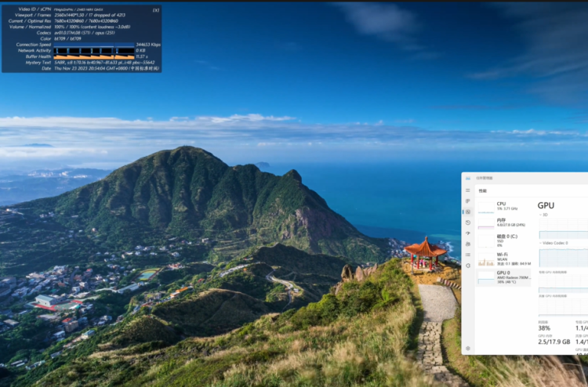The image size is (588, 387).
Task: Close the stats for nerds overlay
Action: pos(156,10)
